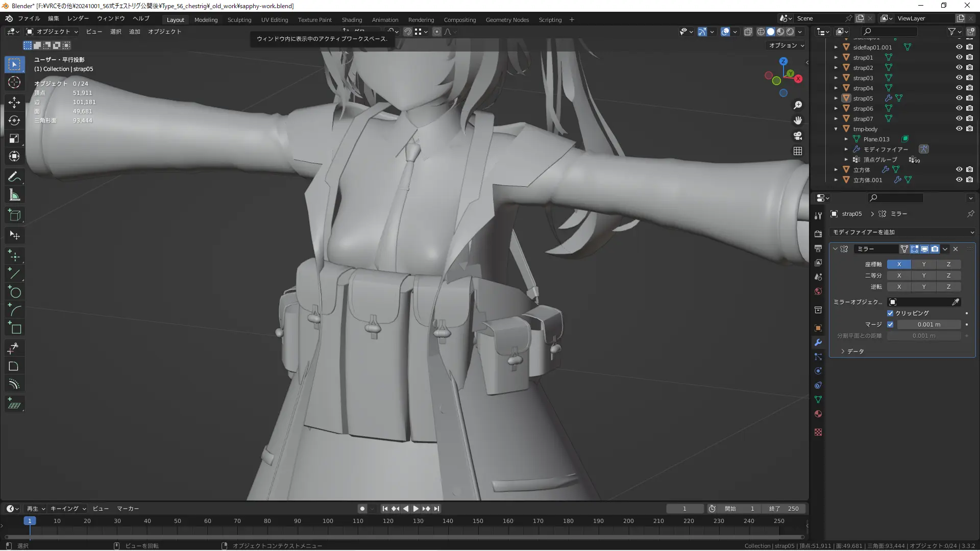
Task: Select the Cursor tool in toolbar
Action: pyautogui.click(x=14, y=83)
